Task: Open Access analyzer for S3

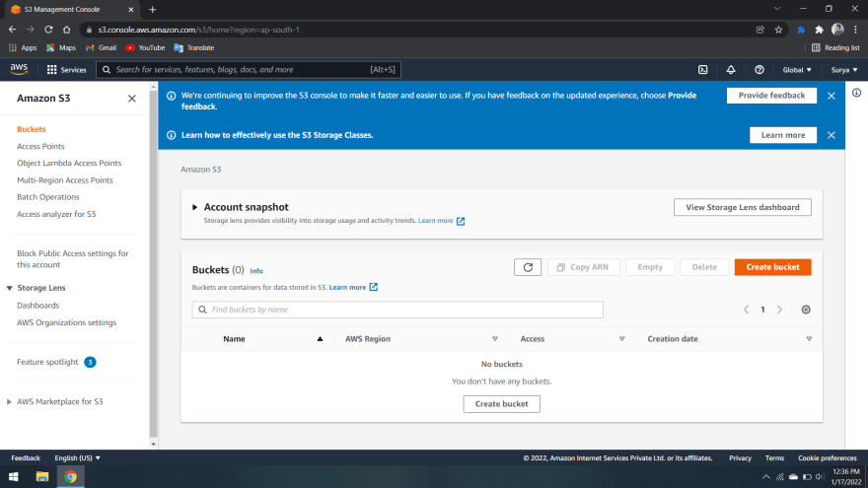Action: 56,214
